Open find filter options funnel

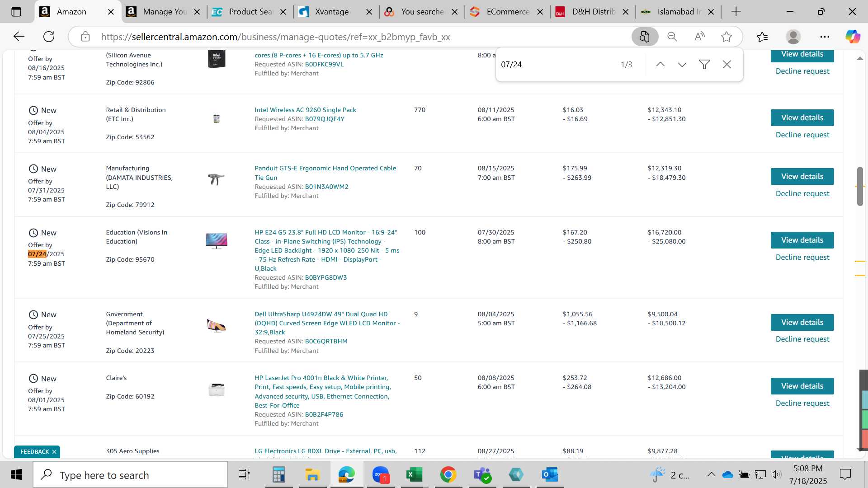704,65
